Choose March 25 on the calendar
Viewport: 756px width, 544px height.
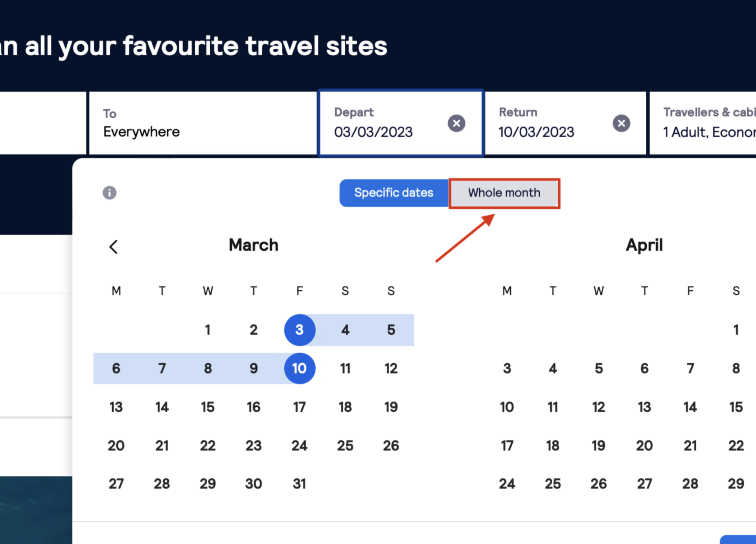point(345,446)
